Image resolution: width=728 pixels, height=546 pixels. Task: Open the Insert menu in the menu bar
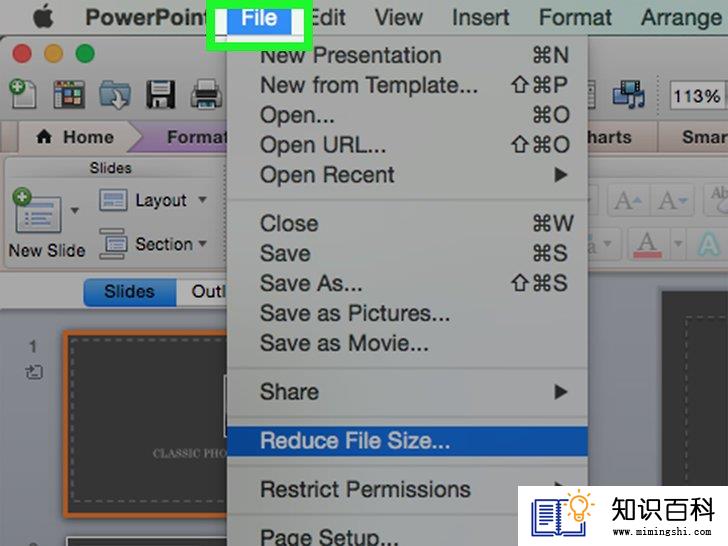[480, 18]
